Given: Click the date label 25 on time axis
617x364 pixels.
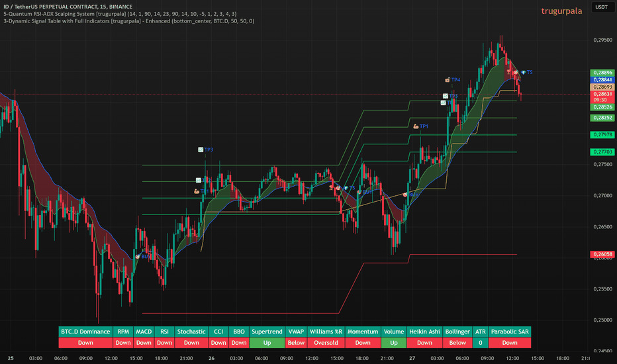Looking at the screenshot, I should (11, 358).
